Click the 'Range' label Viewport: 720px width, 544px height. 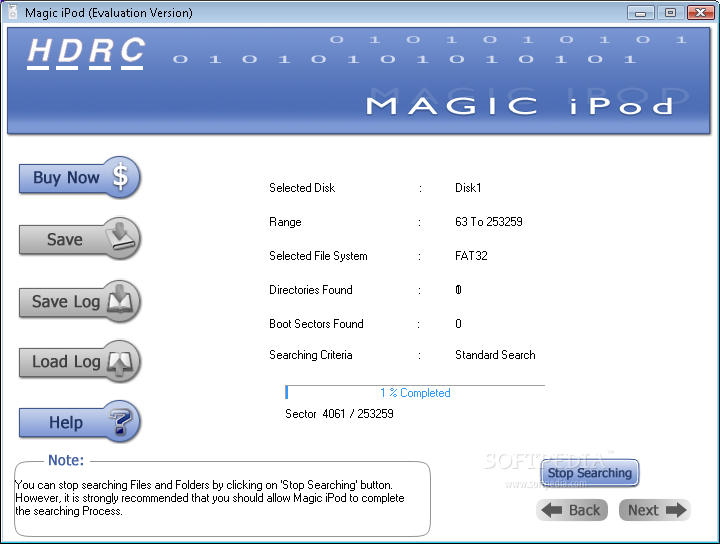(x=285, y=222)
